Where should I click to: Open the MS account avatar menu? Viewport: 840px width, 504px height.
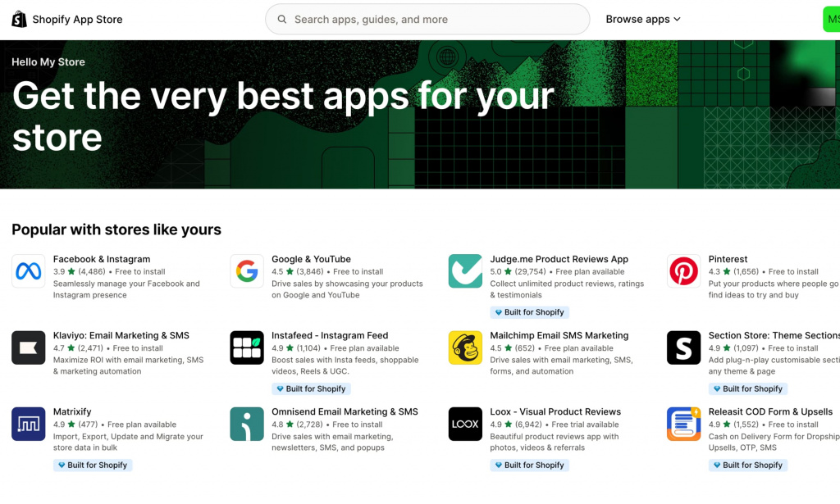pos(831,20)
